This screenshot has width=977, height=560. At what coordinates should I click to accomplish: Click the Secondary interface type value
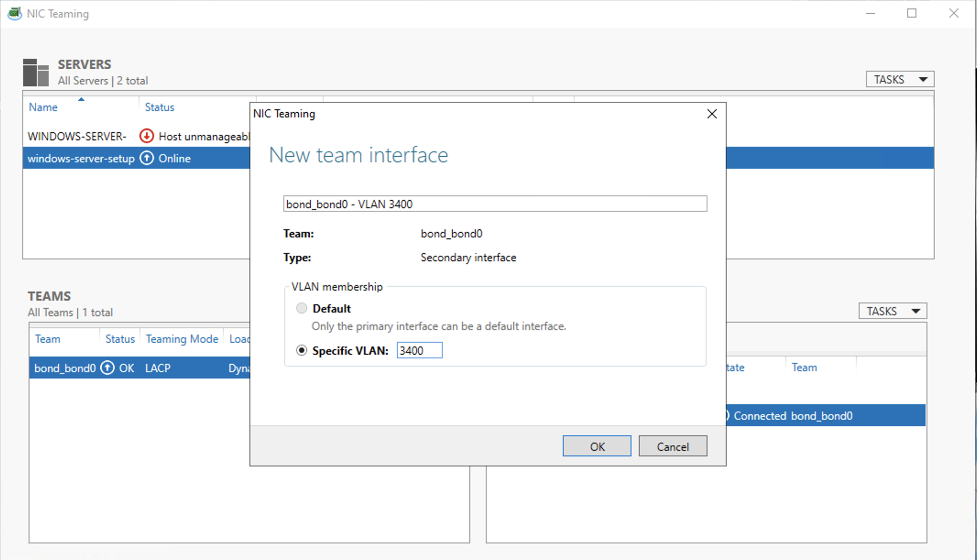pyautogui.click(x=468, y=258)
